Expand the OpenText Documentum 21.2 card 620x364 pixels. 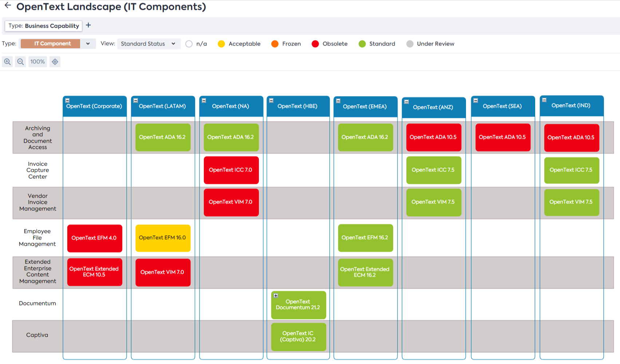[x=276, y=296]
